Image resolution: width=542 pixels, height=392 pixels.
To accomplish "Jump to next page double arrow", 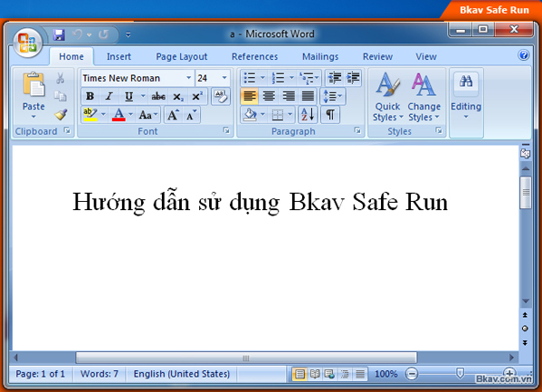I will point(525,342).
